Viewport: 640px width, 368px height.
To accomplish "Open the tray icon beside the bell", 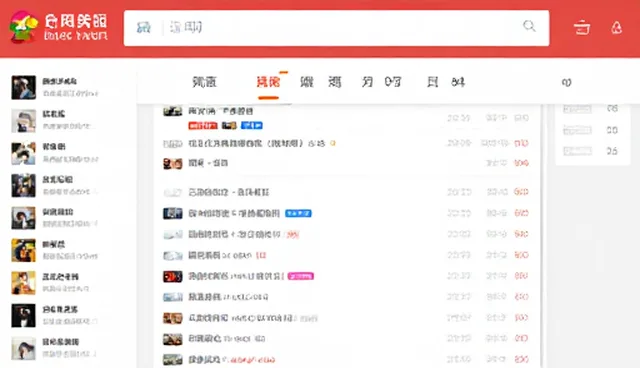I will (x=582, y=28).
